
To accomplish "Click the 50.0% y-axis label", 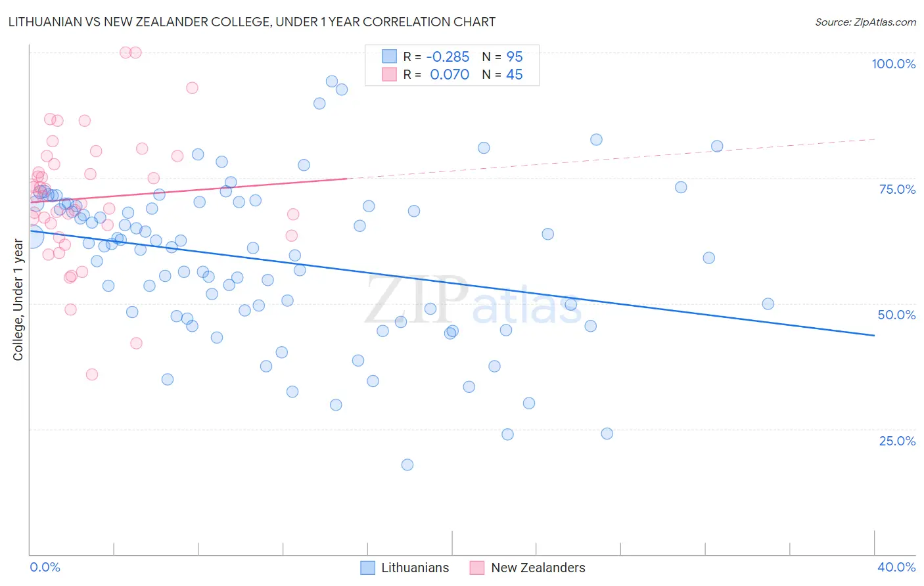I will [897, 315].
